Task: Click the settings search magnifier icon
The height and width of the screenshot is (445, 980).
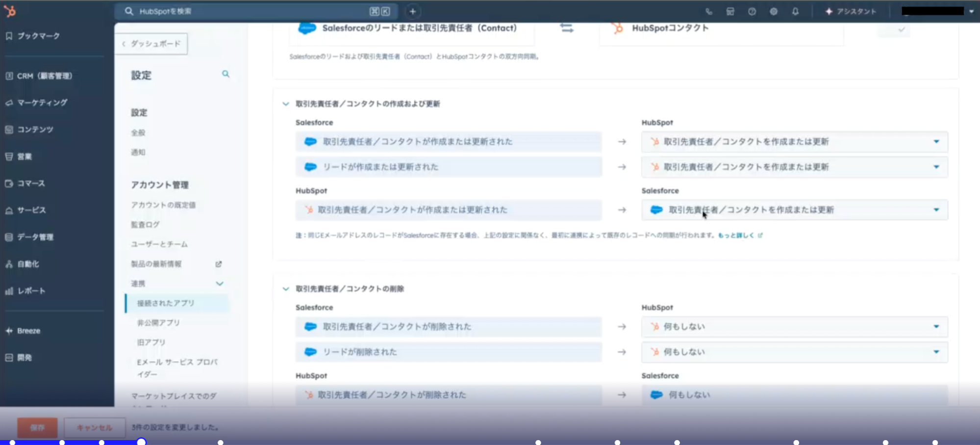Action: click(x=226, y=74)
